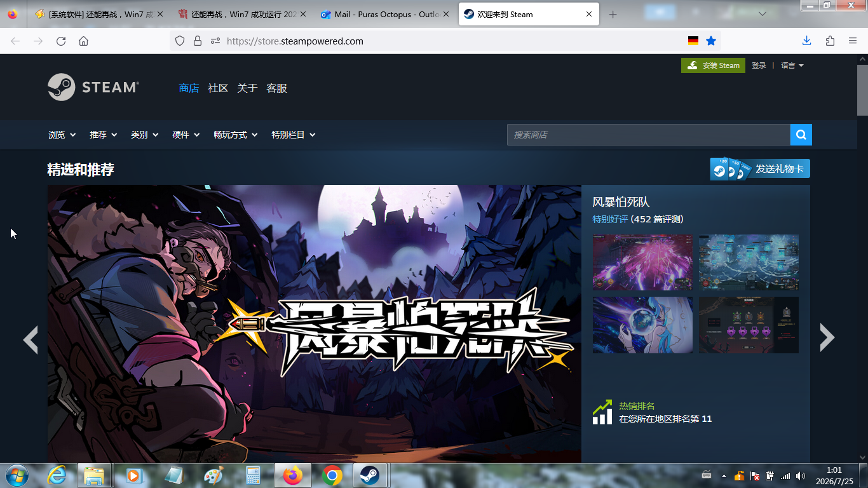Select the 商店 tab in the Steam header
Image resolution: width=868 pixels, height=488 pixels.
coord(189,88)
